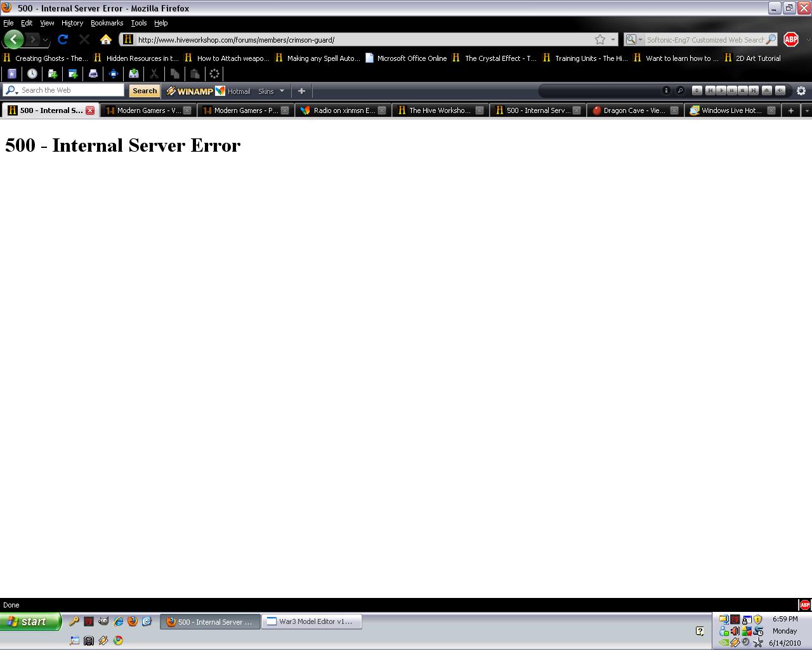Open the downloads toolbar icon
This screenshot has width=812, height=650.
click(134, 74)
